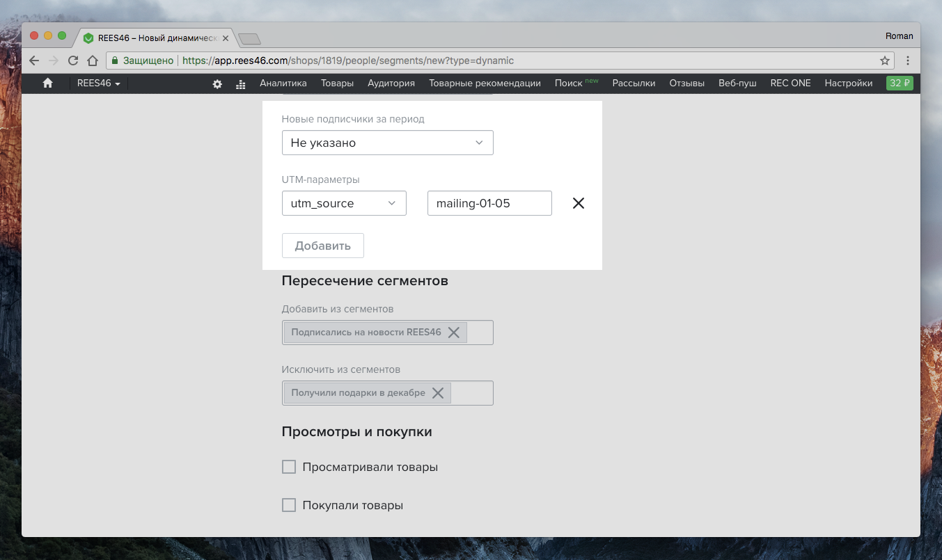The width and height of the screenshot is (942, 560).
Task: Expand the REES46 shop selector dropdown
Action: [x=98, y=83]
